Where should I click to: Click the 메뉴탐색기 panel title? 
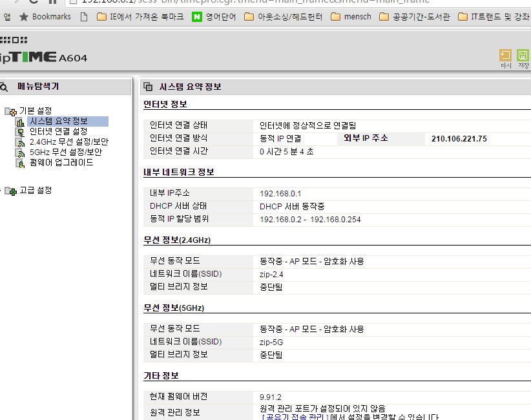38,87
